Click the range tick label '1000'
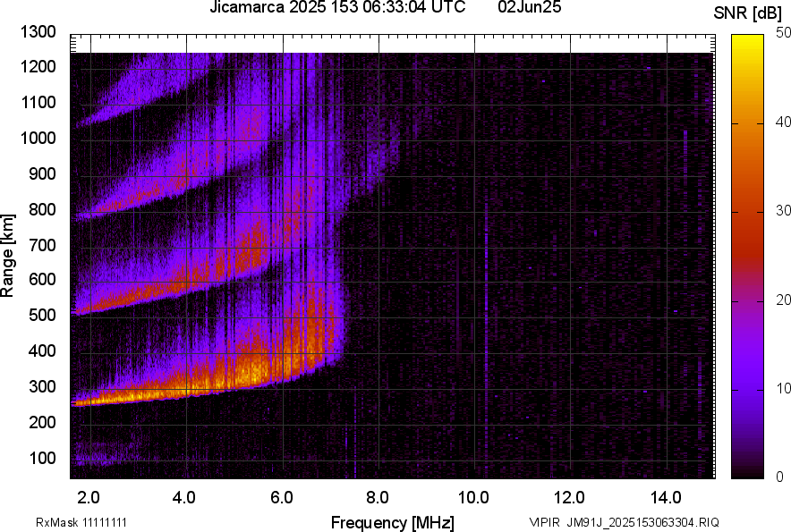 [x=38, y=138]
